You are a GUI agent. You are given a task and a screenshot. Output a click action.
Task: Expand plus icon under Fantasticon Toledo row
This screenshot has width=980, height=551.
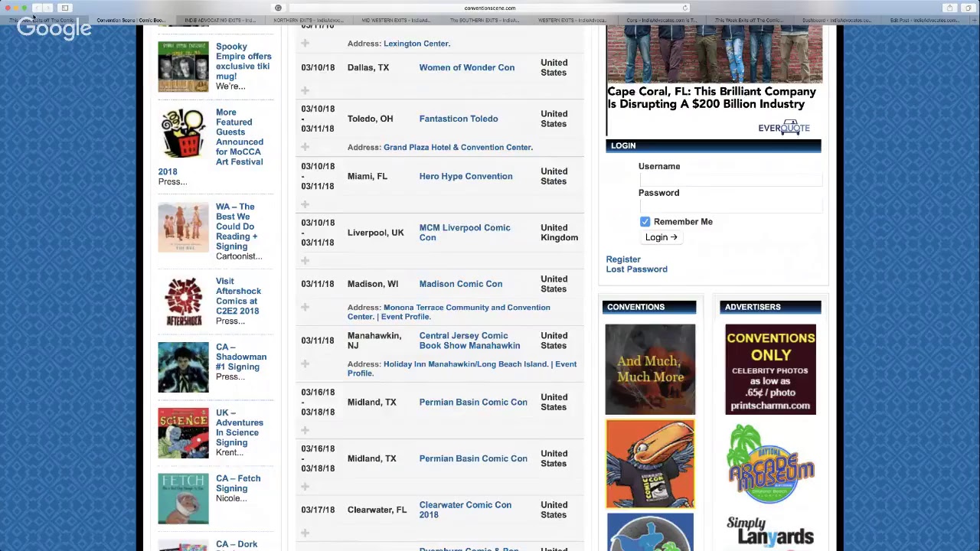[x=305, y=147]
